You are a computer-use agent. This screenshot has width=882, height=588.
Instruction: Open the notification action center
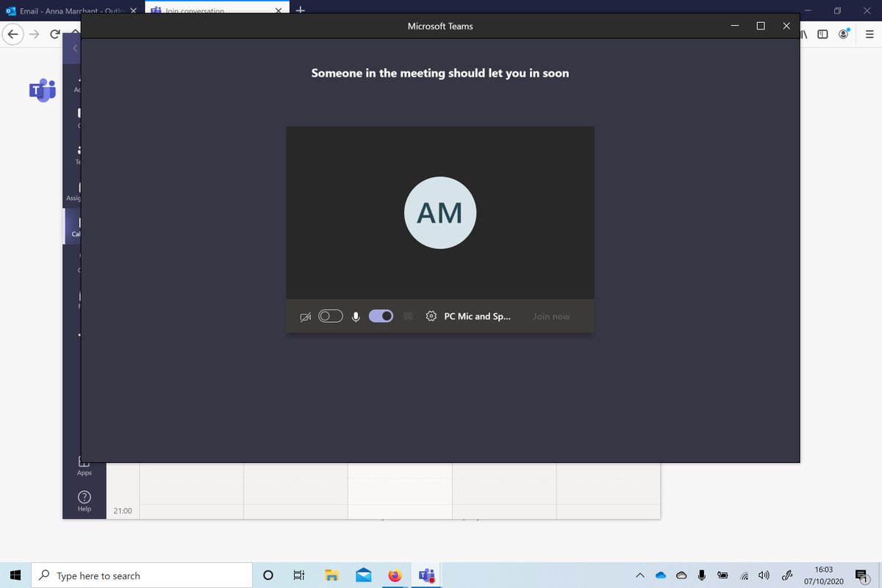[862, 576]
